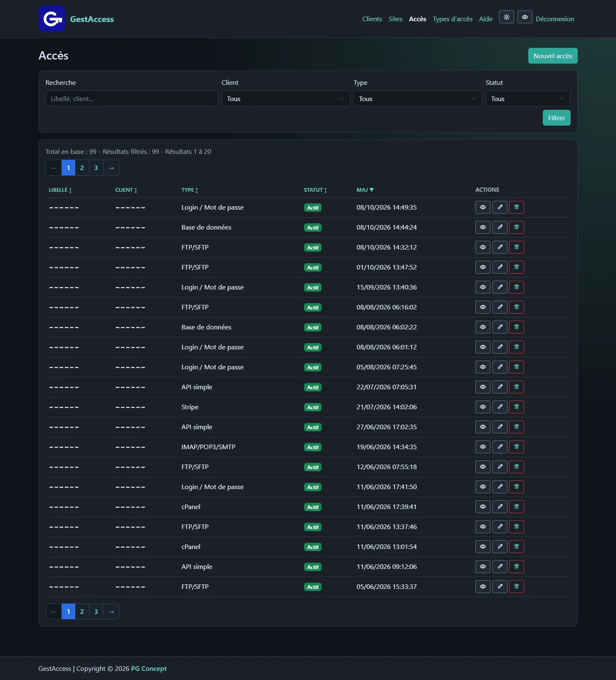Open the Statut filter dropdown
Image resolution: width=616 pixels, height=680 pixels.
pyautogui.click(x=527, y=99)
